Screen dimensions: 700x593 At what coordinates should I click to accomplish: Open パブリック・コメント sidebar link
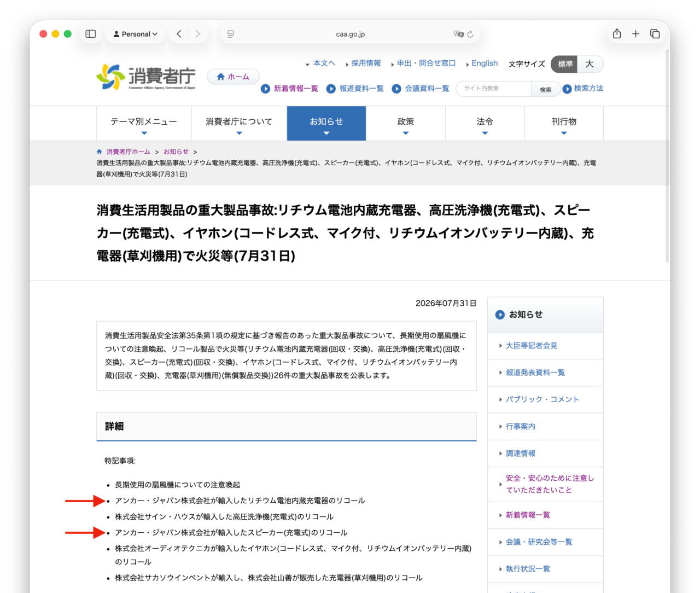[x=542, y=399]
